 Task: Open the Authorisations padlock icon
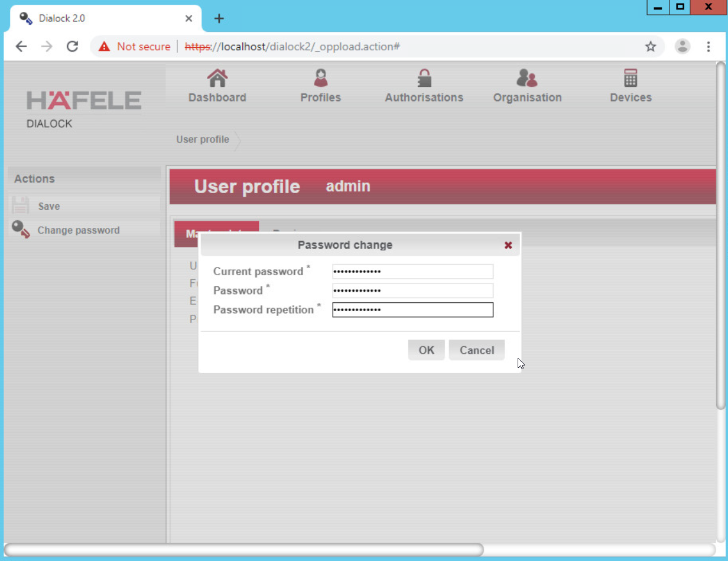coord(424,78)
